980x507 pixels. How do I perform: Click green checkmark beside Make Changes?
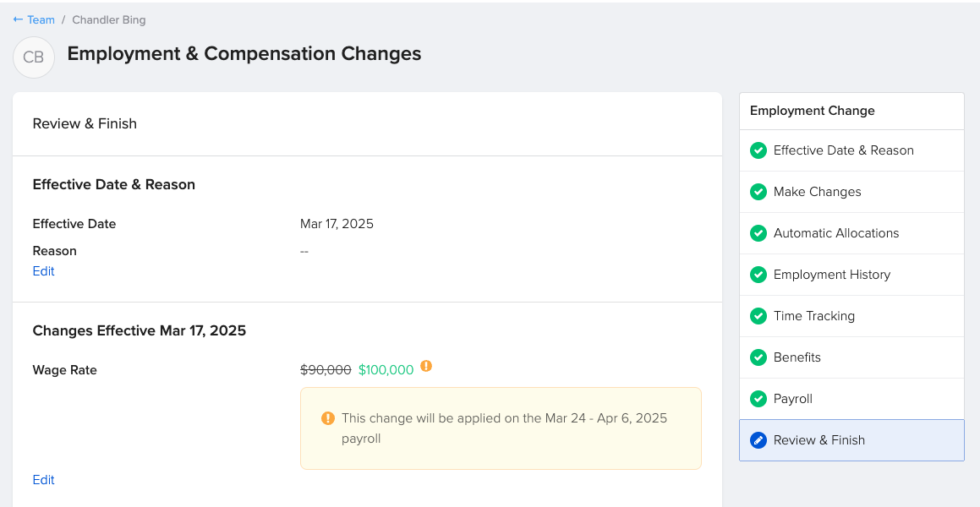point(758,192)
